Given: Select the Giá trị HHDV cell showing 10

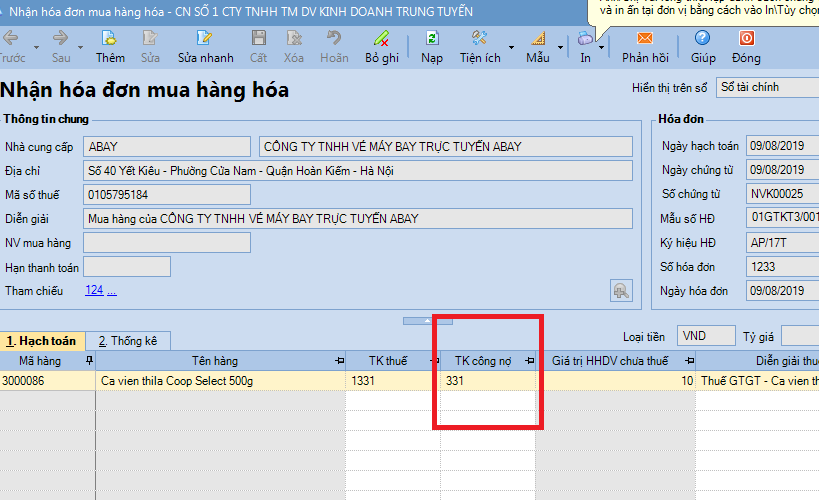Looking at the screenshot, I should [x=616, y=381].
